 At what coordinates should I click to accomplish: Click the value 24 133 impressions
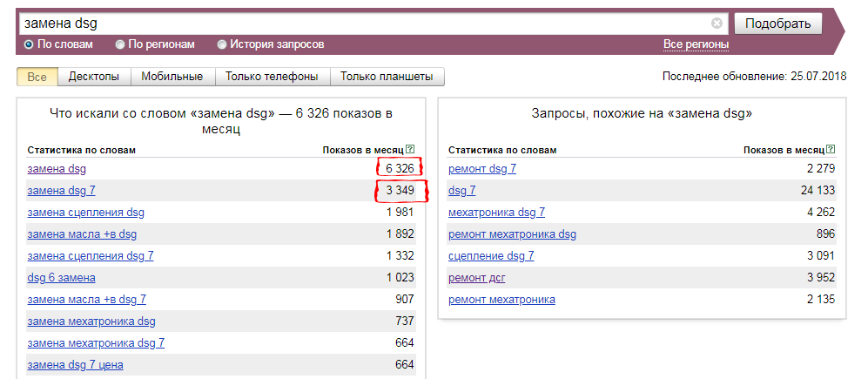(818, 191)
